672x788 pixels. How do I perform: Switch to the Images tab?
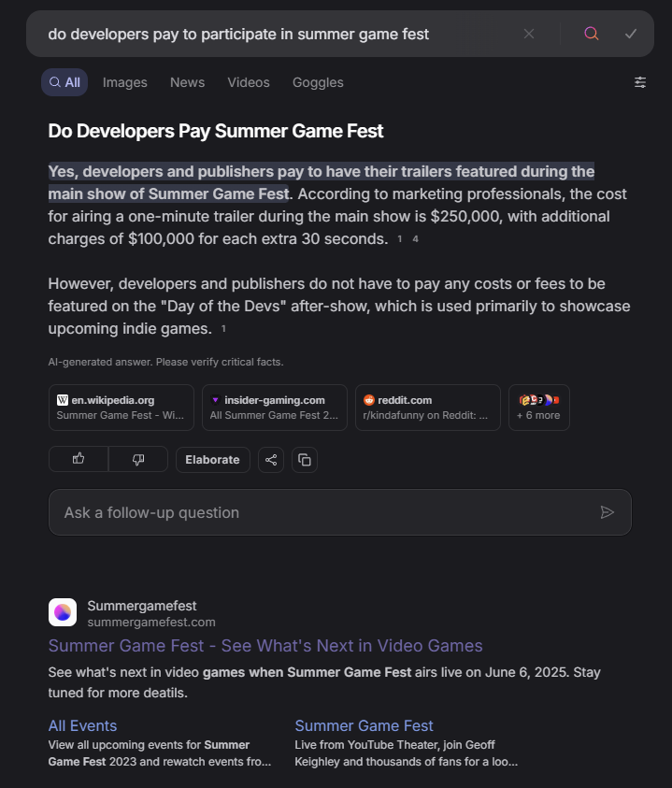point(125,82)
